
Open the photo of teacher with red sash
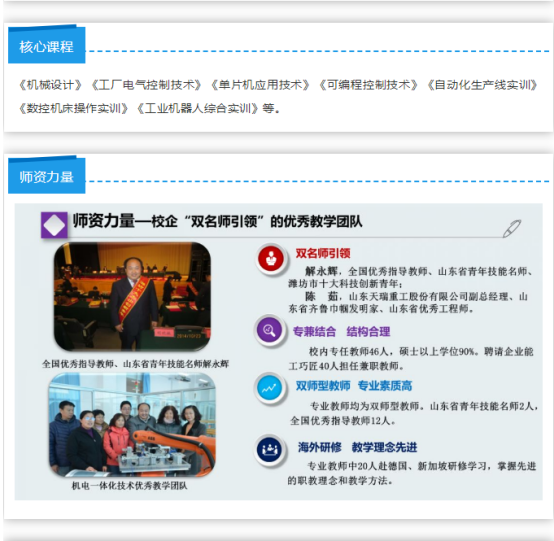tap(132, 296)
